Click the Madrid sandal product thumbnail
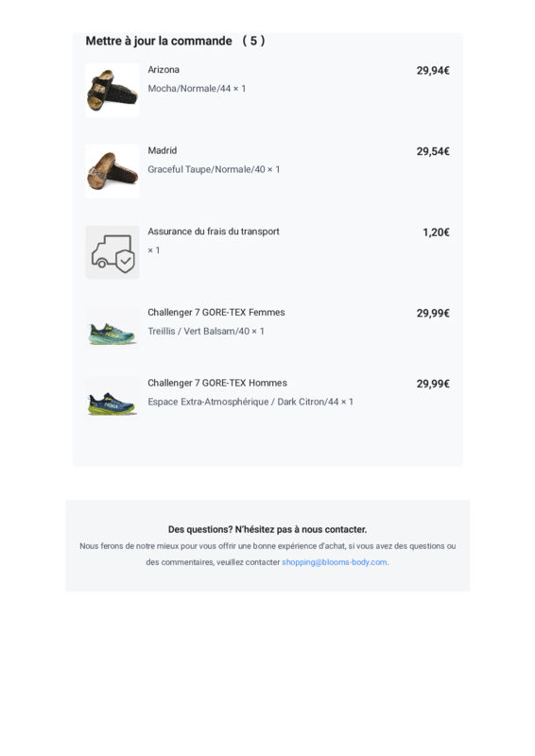This screenshot has width=535, height=756. [x=112, y=171]
